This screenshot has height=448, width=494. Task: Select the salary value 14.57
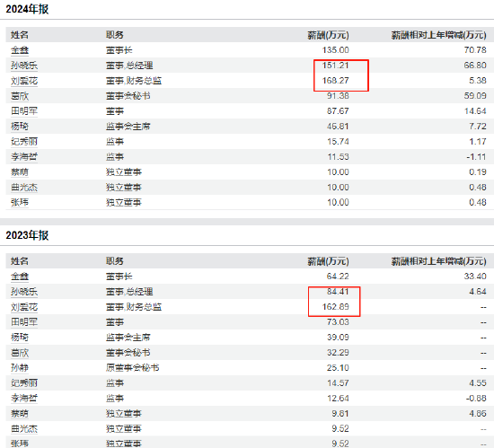click(x=338, y=383)
